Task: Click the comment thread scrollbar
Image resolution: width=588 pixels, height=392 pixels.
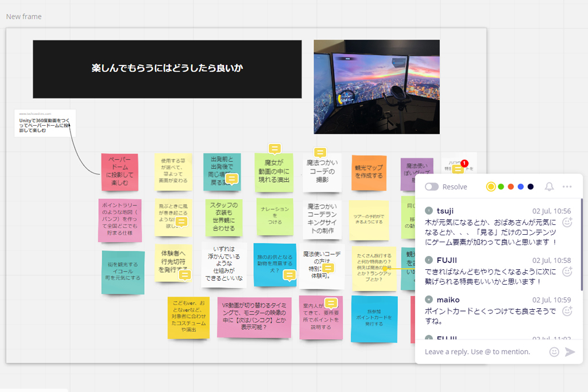Action: click(x=582, y=244)
